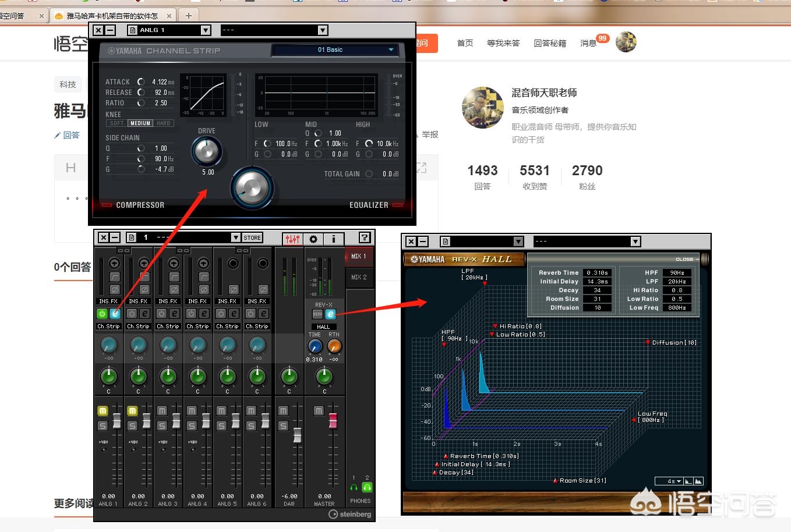The image size is (791, 532).
Task: Click the stereo link icon for ANLG 3 and 4
Action: (183, 250)
